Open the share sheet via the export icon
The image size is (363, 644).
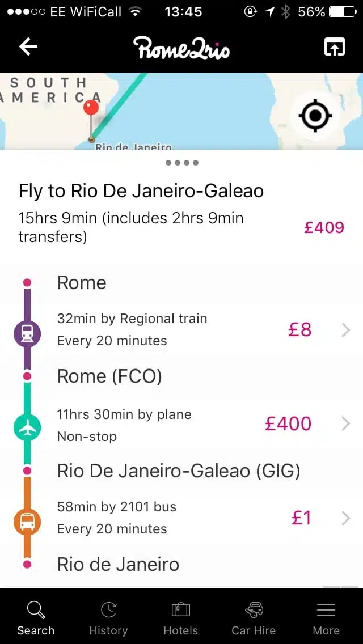point(334,47)
